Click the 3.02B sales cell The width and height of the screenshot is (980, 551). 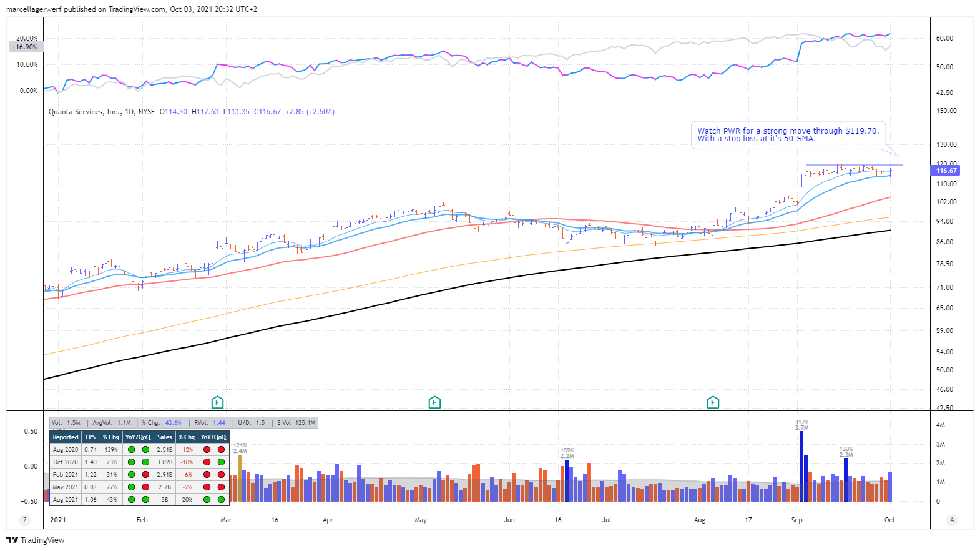[x=165, y=462]
